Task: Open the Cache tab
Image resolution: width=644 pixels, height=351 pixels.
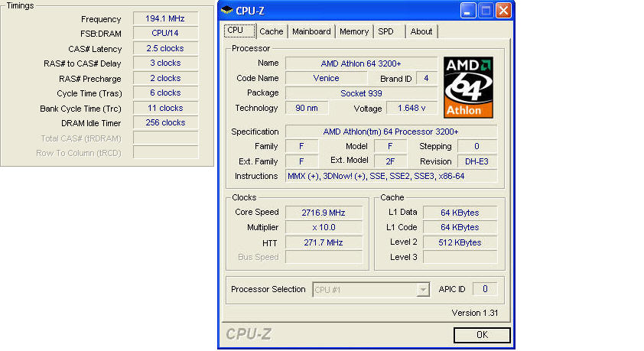Action: [271, 31]
